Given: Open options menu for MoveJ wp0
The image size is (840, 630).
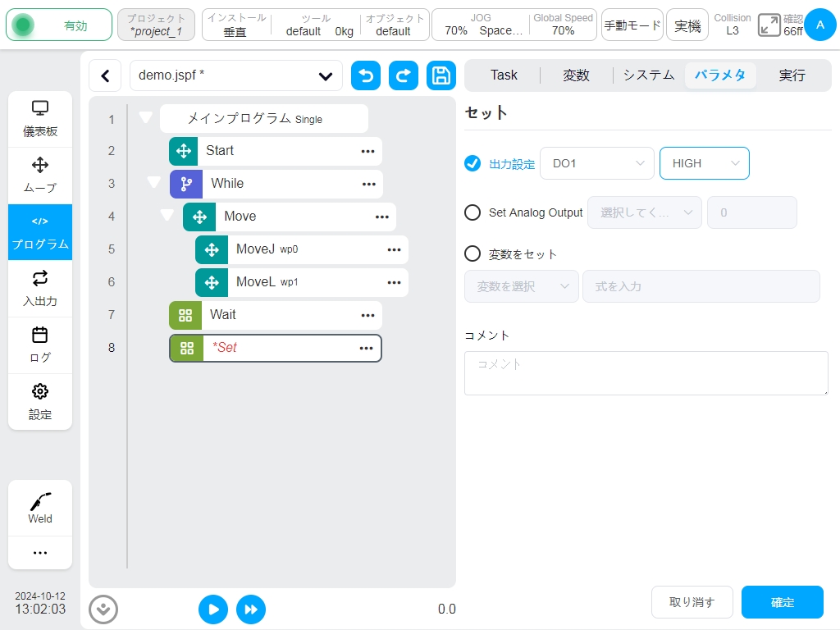Looking at the screenshot, I should click(x=395, y=249).
